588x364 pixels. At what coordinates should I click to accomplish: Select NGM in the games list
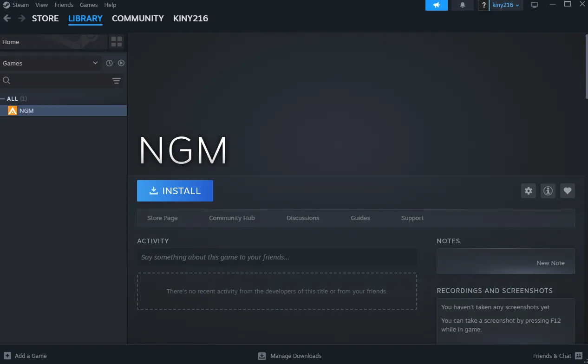(x=63, y=110)
